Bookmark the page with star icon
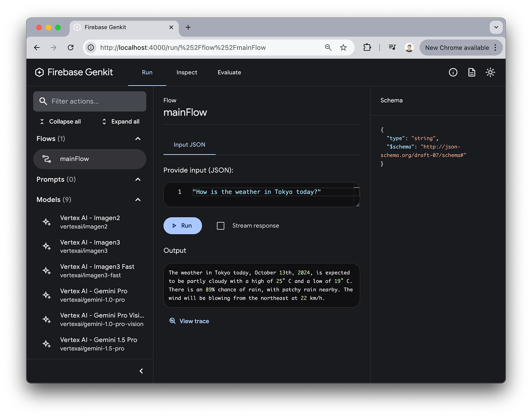The width and height of the screenshot is (532, 418). click(x=344, y=48)
